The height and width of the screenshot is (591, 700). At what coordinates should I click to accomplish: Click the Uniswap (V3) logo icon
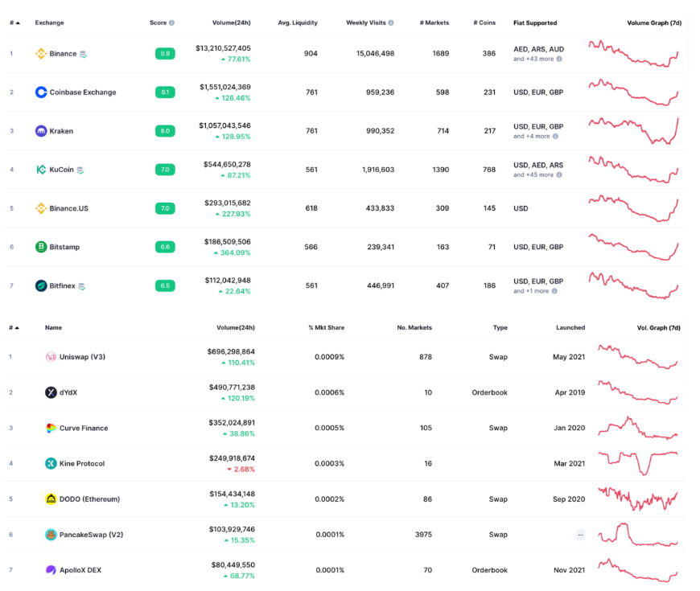[51, 357]
